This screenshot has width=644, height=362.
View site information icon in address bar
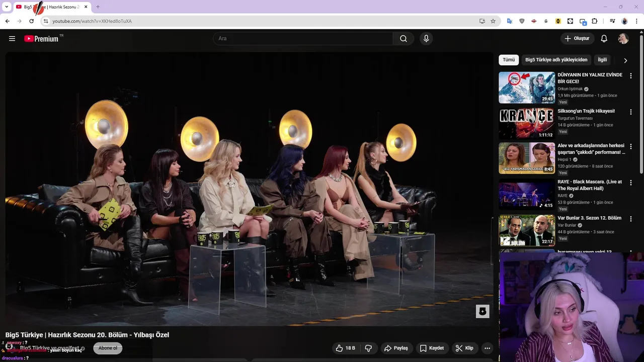pos(46,21)
